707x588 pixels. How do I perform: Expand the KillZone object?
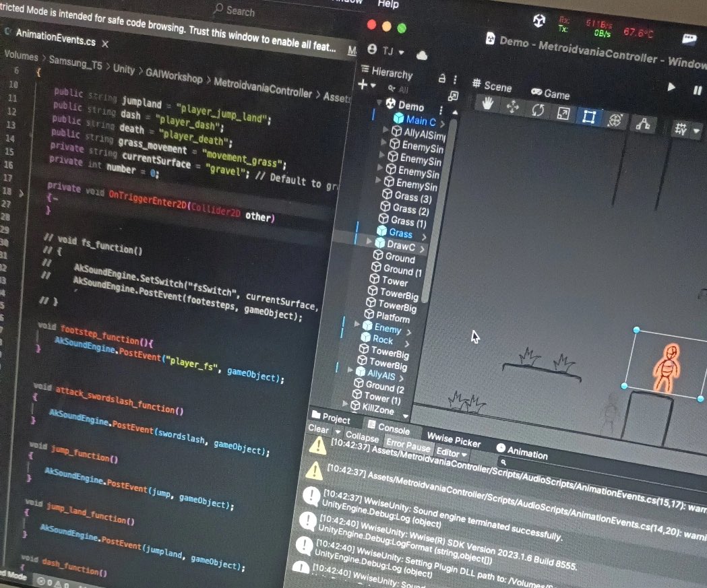(345, 403)
